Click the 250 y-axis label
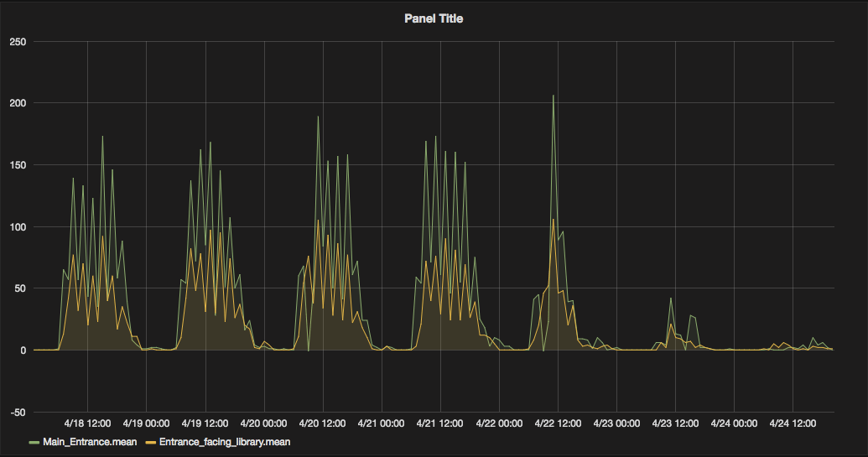This screenshot has height=457, width=868. coord(18,41)
